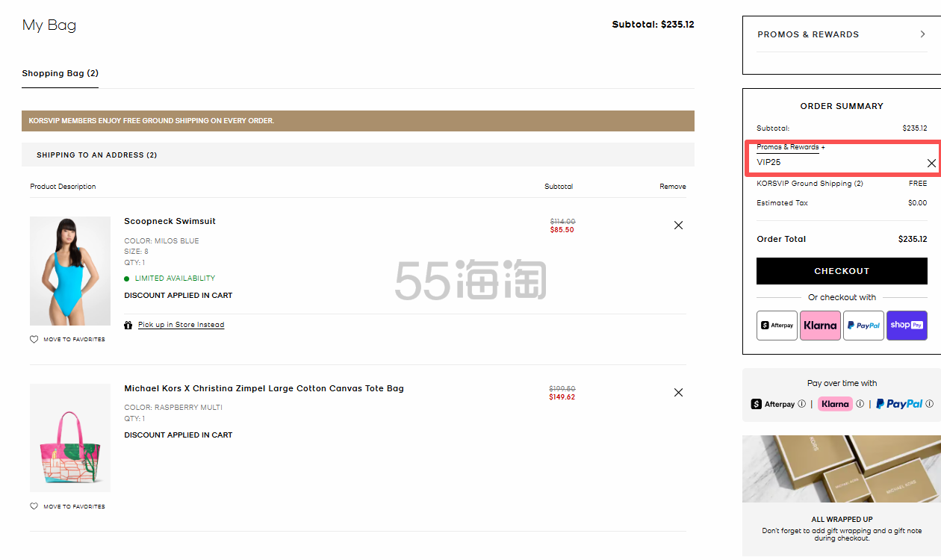Check out with Afterpay button
This screenshot has height=560, width=941.
(x=777, y=326)
